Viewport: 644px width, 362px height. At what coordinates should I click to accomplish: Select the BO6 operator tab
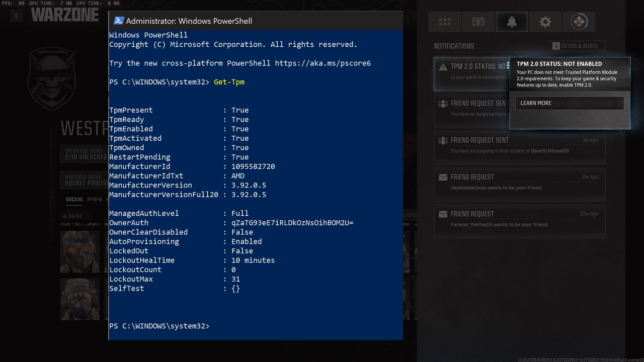pos(74,200)
